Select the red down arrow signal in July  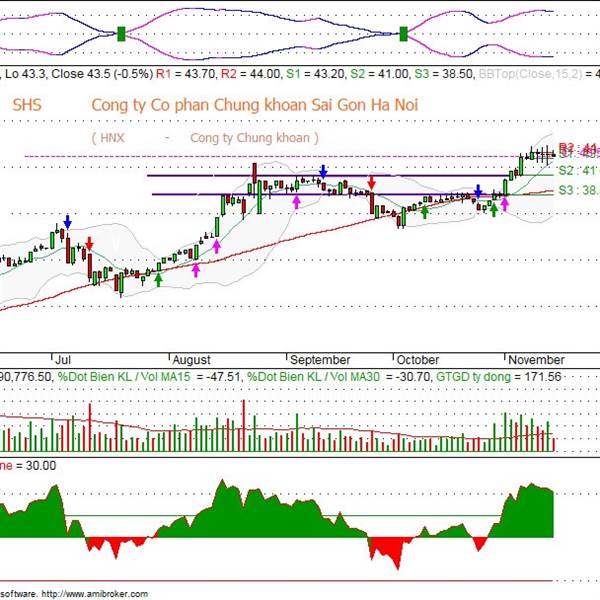pyautogui.click(x=89, y=243)
